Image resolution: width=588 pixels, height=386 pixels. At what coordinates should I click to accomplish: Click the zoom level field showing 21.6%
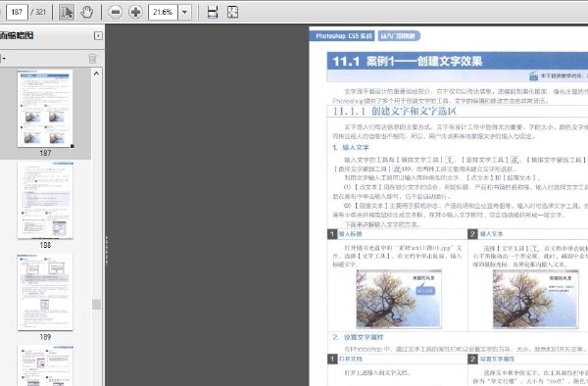tap(163, 12)
